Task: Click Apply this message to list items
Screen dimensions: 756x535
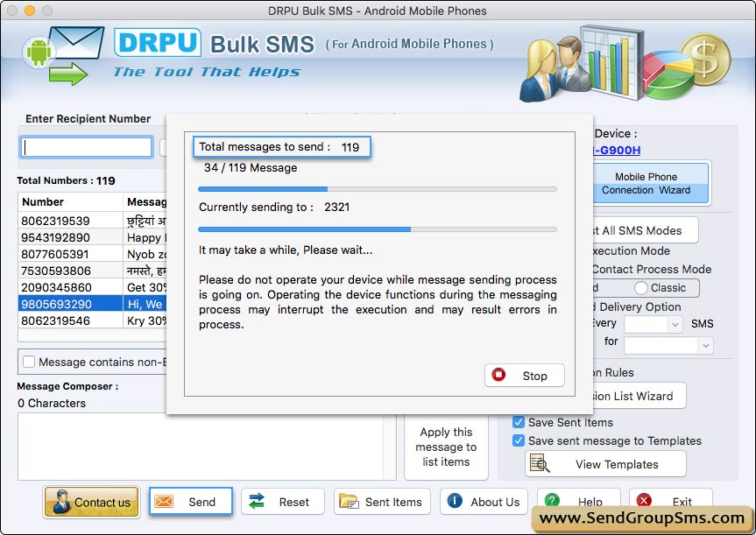Action: (x=446, y=447)
